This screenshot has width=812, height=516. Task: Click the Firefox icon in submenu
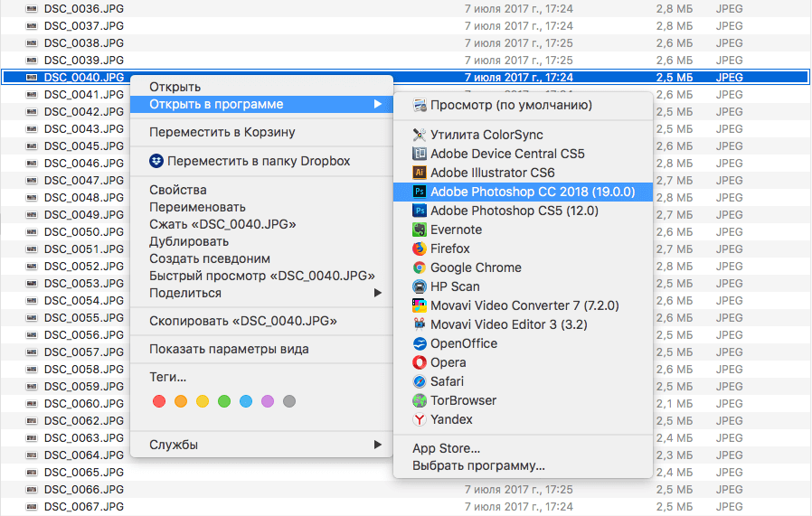point(420,249)
